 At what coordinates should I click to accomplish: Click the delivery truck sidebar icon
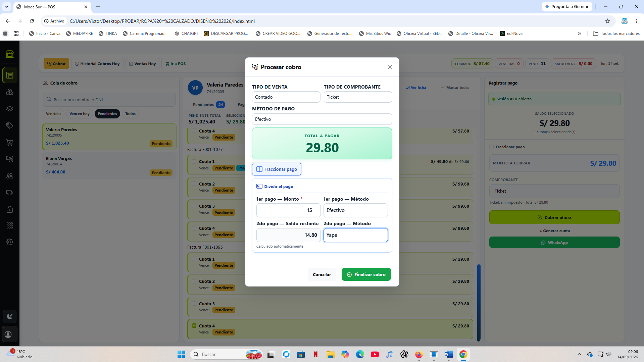pyautogui.click(x=10, y=193)
